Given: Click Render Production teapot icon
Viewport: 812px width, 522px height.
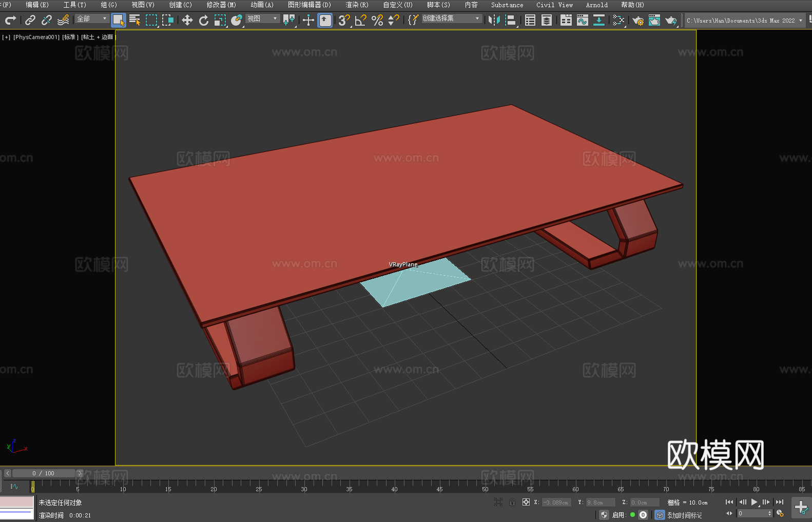Looking at the screenshot, I should [x=671, y=20].
